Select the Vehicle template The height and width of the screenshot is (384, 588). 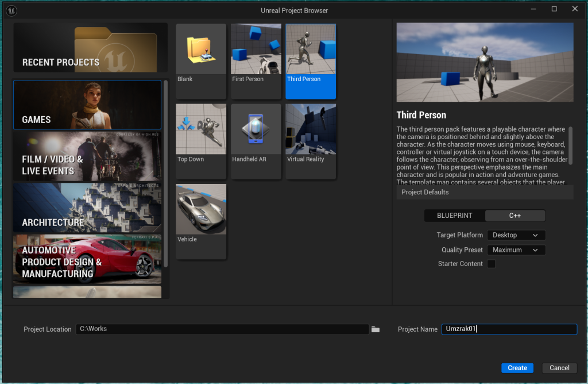tap(201, 221)
